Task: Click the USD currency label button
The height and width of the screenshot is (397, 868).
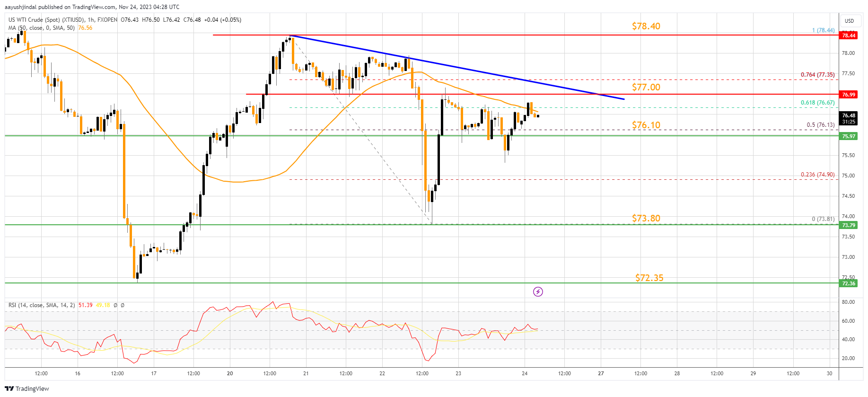Action: pyautogui.click(x=849, y=21)
